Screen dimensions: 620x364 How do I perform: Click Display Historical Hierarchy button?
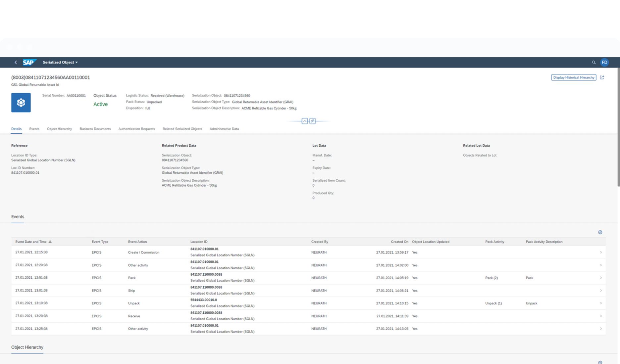573,77
